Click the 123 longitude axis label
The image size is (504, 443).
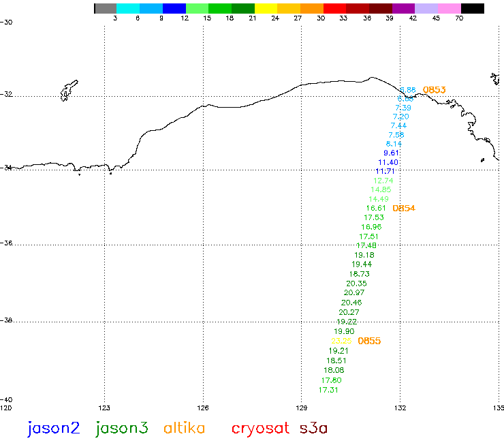104,408
